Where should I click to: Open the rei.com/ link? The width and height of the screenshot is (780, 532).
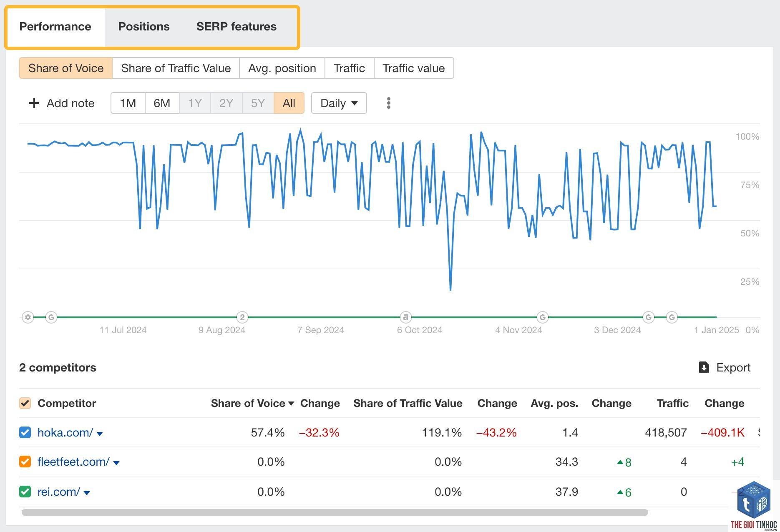59,492
